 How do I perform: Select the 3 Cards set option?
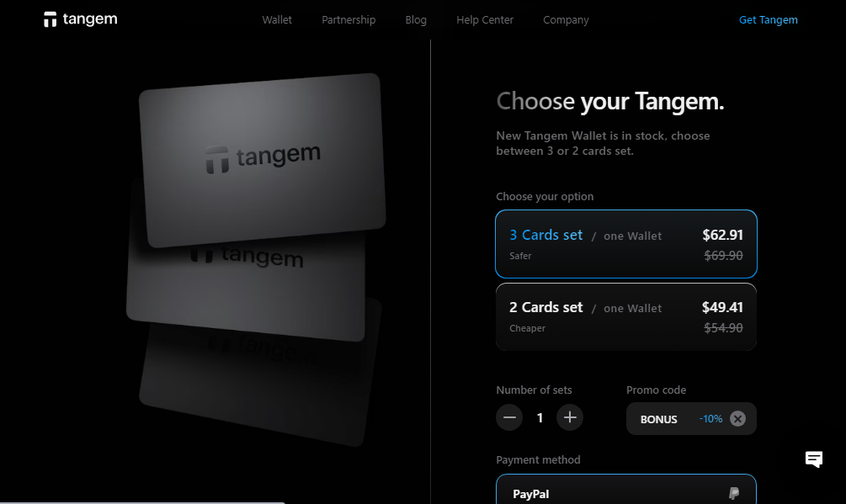click(625, 244)
